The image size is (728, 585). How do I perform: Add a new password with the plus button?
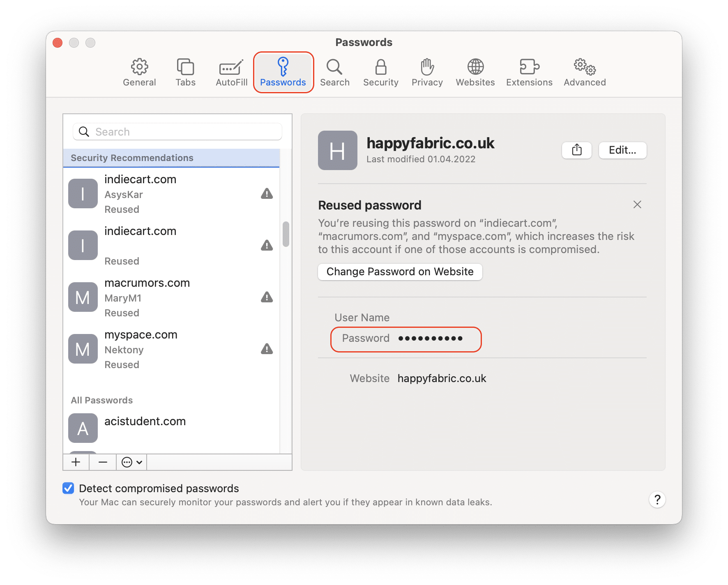[x=76, y=462]
